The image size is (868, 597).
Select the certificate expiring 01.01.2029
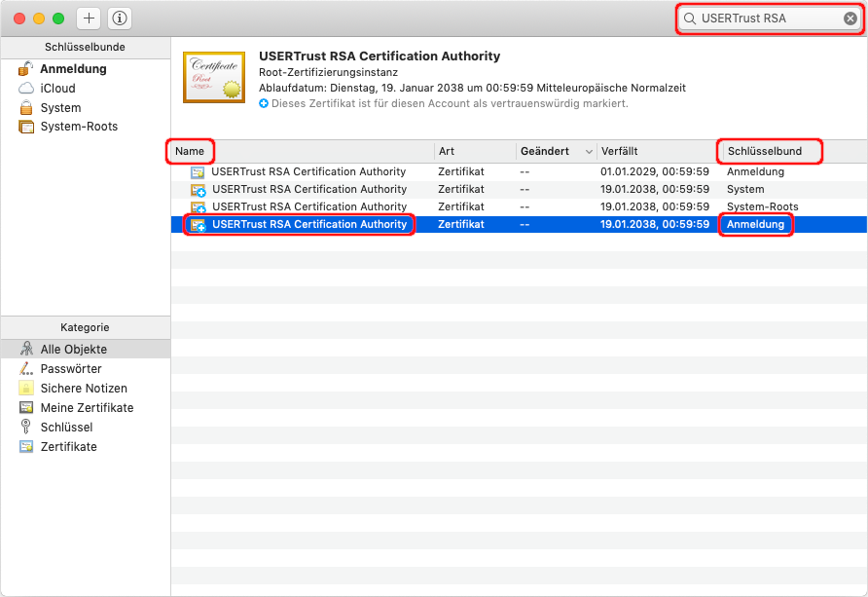tap(519, 171)
